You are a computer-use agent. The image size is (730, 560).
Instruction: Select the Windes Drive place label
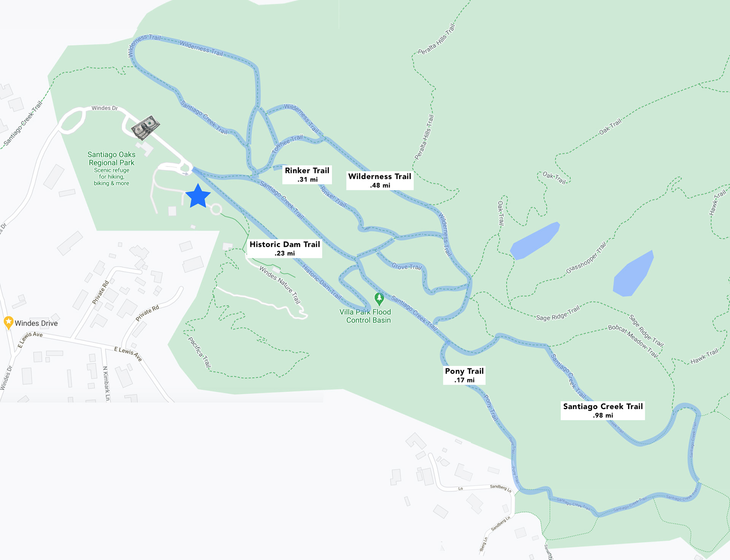[36, 323]
